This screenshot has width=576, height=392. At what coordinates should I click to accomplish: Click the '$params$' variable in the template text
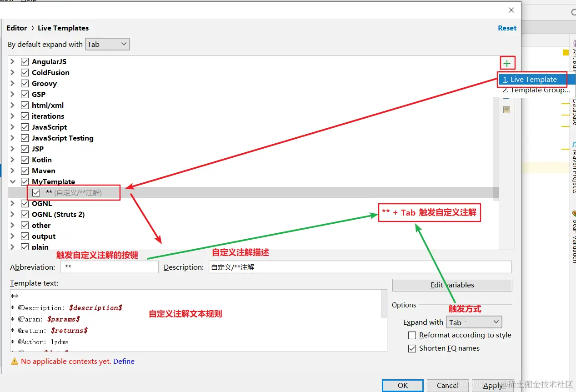[x=63, y=319]
